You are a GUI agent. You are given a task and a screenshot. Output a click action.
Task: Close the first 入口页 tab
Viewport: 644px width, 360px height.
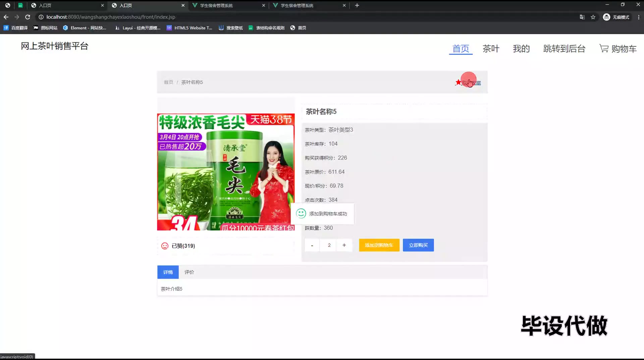point(102,5)
